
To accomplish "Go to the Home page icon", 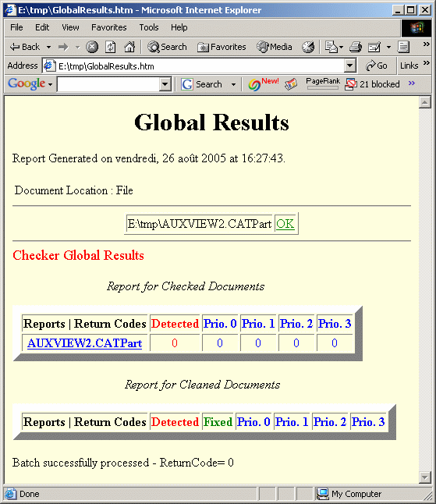I will click(x=129, y=47).
